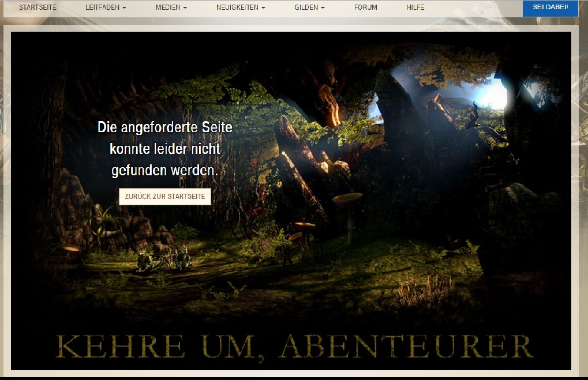Open the Startseite navigation item
588x380 pixels.
pos(38,7)
